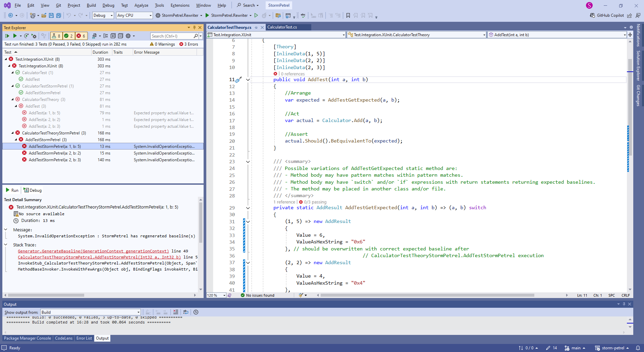Open Test.Integration.XUnit project navigation dropdown

point(276,35)
